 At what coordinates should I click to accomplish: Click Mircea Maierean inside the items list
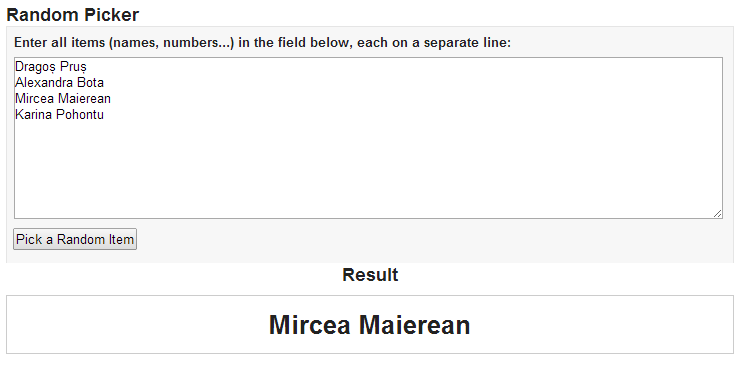pos(63,99)
